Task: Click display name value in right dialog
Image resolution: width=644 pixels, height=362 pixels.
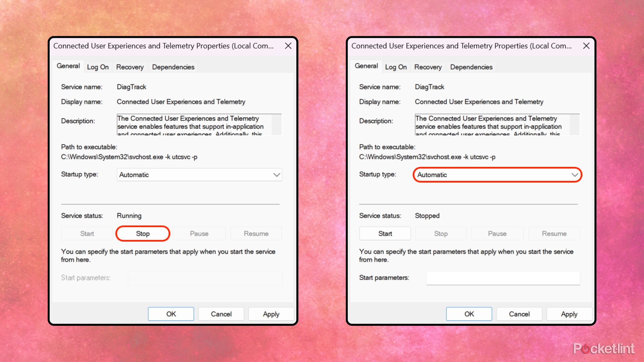Action: (x=479, y=102)
